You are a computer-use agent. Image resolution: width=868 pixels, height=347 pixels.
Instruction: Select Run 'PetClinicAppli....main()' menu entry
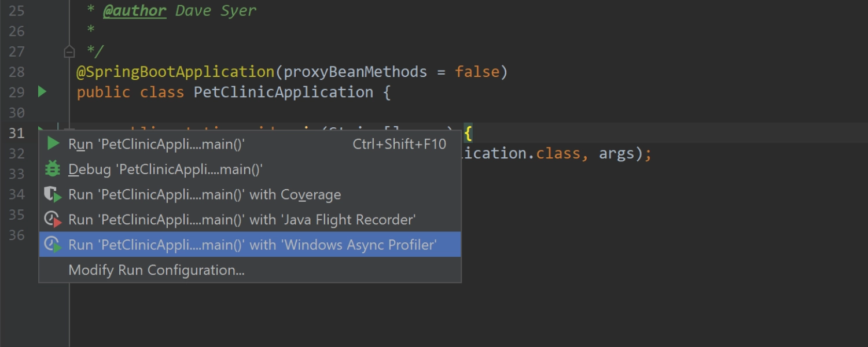tap(250, 144)
